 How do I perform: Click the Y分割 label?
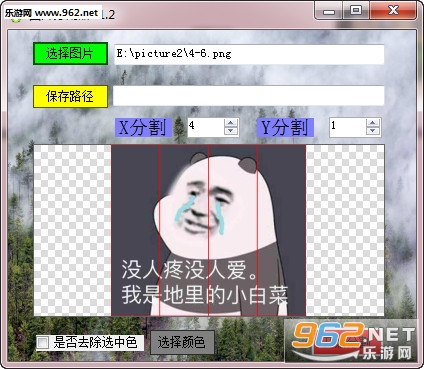[x=285, y=127]
